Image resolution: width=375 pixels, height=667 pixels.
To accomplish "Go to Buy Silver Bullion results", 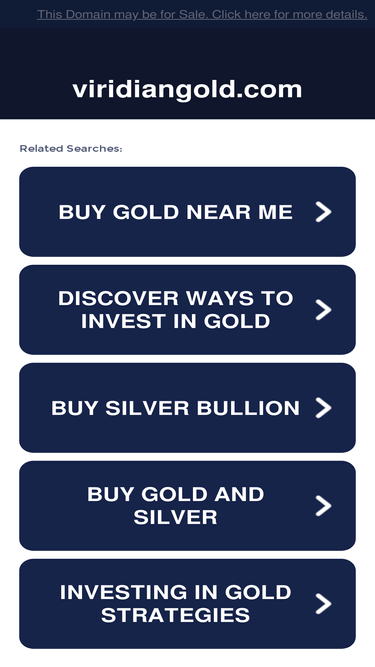I will pos(188,408).
